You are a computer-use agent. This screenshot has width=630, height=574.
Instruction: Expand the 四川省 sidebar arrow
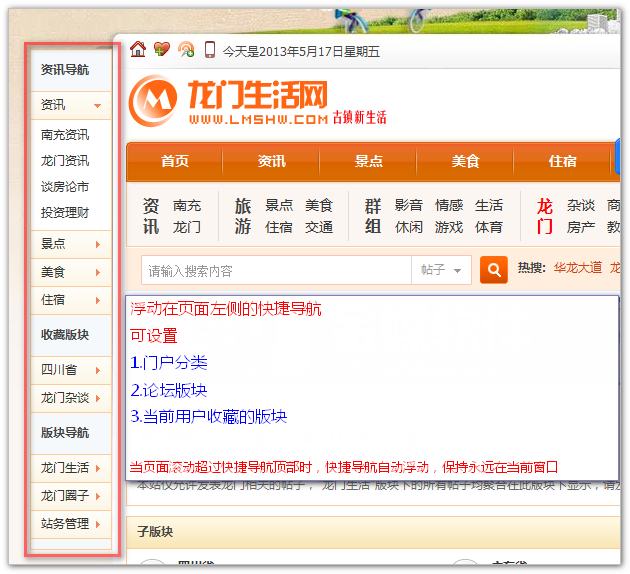[x=98, y=370]
